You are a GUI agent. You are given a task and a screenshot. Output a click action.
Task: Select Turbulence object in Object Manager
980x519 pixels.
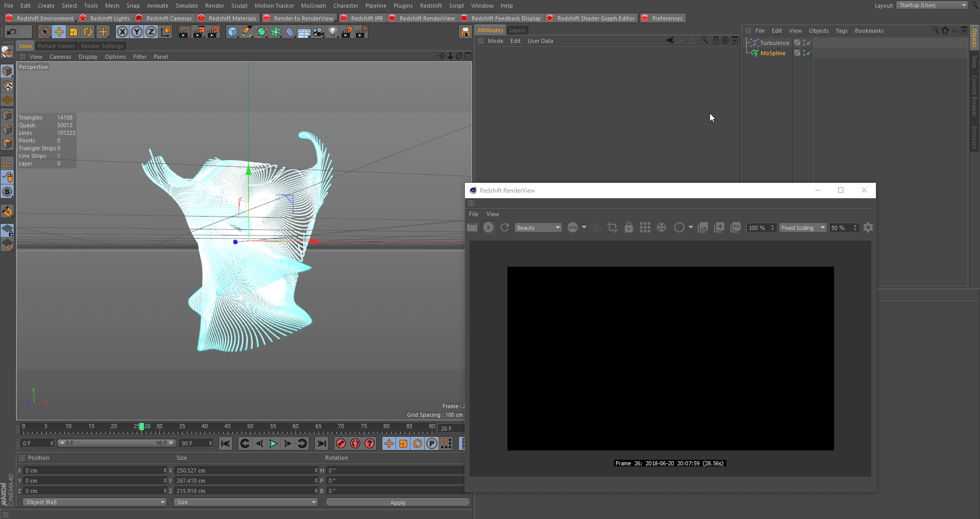pos(775,43)
